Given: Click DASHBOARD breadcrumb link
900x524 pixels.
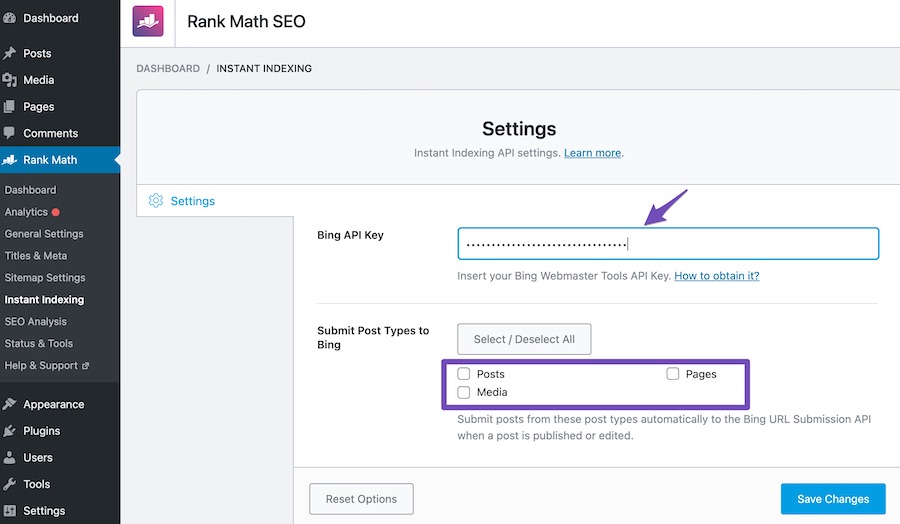Looking at the screenshot, I should [168, 68].
